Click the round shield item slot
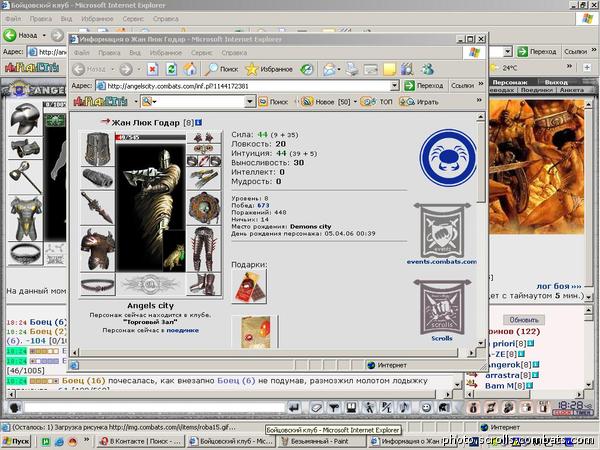This screenshot has height=450, width=600. click(x=204, y=208)
